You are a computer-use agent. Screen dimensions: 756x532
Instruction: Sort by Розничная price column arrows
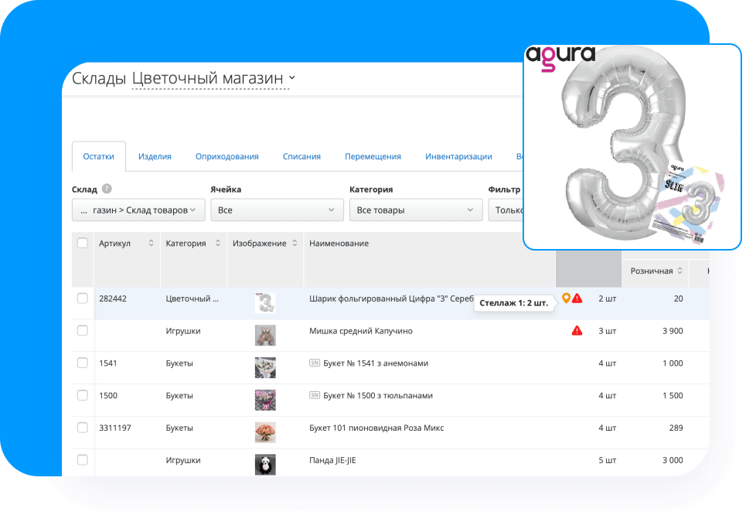tap(679, 271)
